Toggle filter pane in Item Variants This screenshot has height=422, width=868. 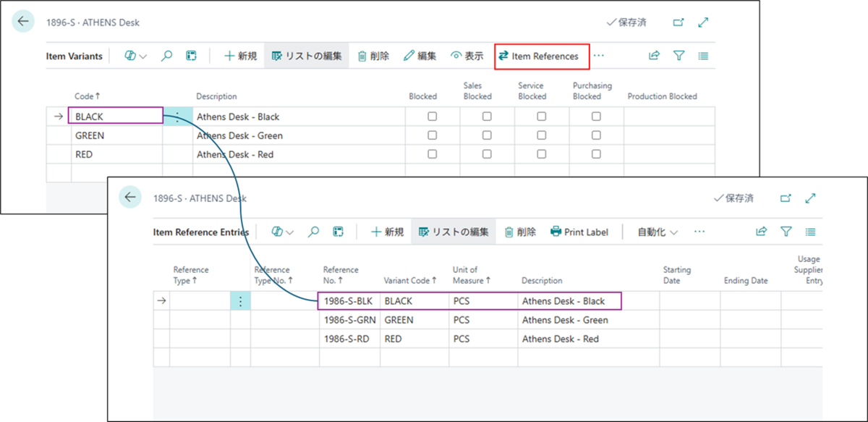pos(678,56)
